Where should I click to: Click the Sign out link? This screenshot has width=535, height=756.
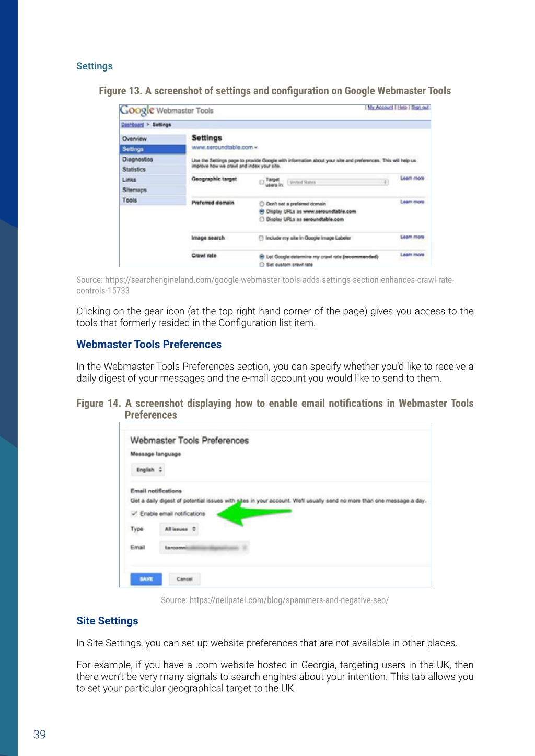(420, 108)
